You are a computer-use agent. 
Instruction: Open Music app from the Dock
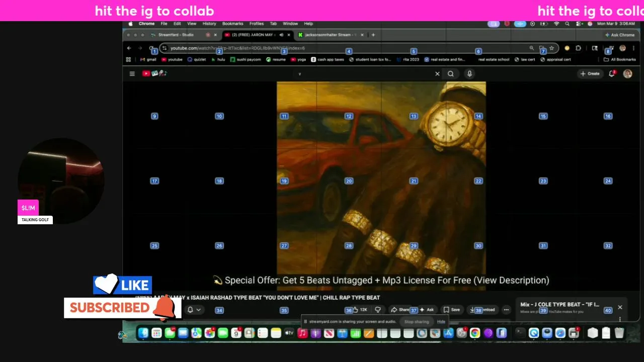[x=302, y=333]
